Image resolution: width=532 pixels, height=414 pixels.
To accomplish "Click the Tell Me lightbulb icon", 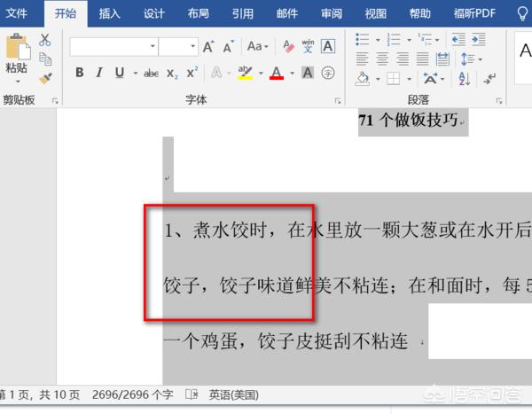I will click(x=522, y=13).
